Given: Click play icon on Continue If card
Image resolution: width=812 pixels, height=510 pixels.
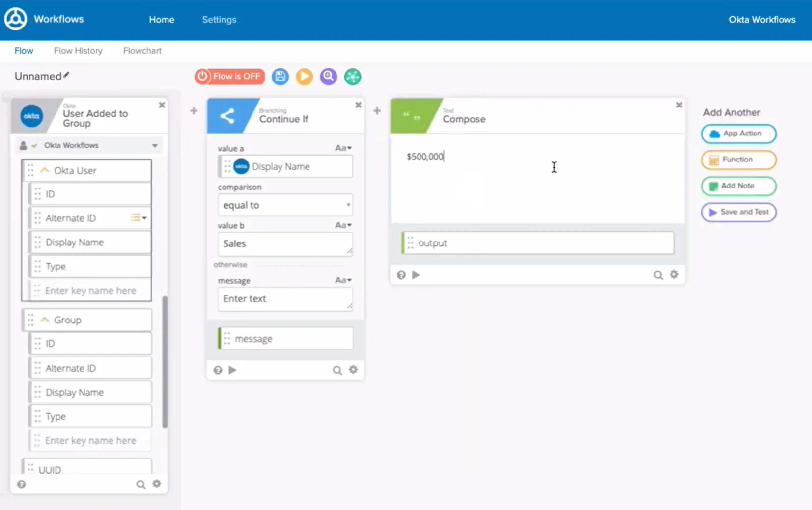Looking at the screenshot, I should coord(232,370).
